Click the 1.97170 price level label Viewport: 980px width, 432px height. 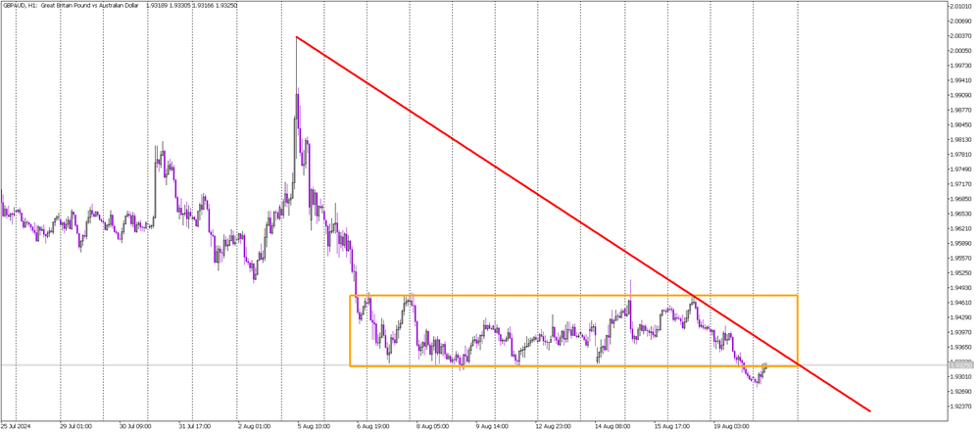(x=962, y=184)
